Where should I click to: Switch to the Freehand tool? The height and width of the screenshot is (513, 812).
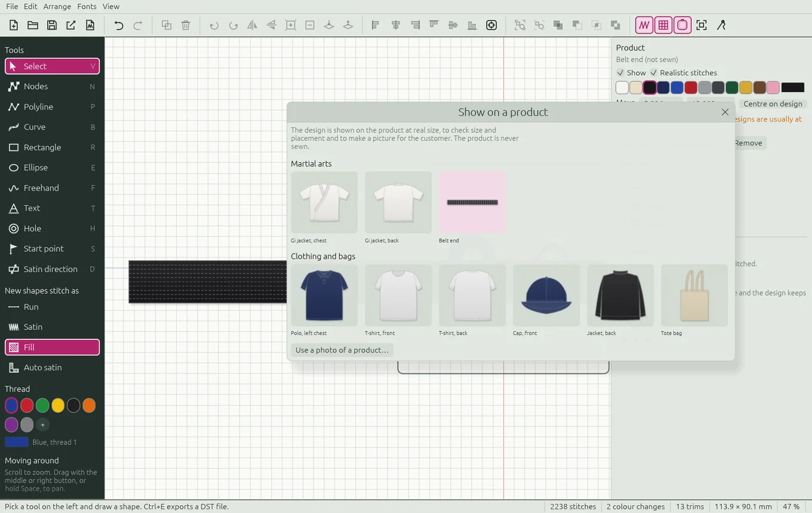tap(52, 188)
